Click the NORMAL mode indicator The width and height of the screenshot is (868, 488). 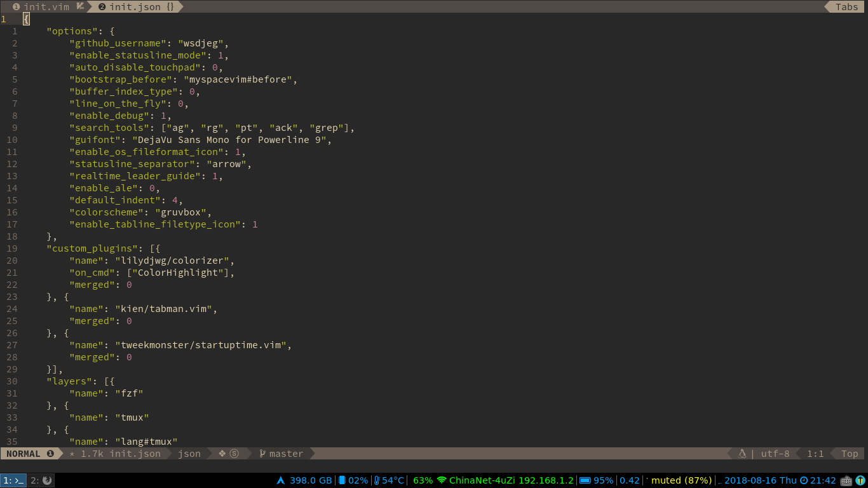tap(24, 454)
